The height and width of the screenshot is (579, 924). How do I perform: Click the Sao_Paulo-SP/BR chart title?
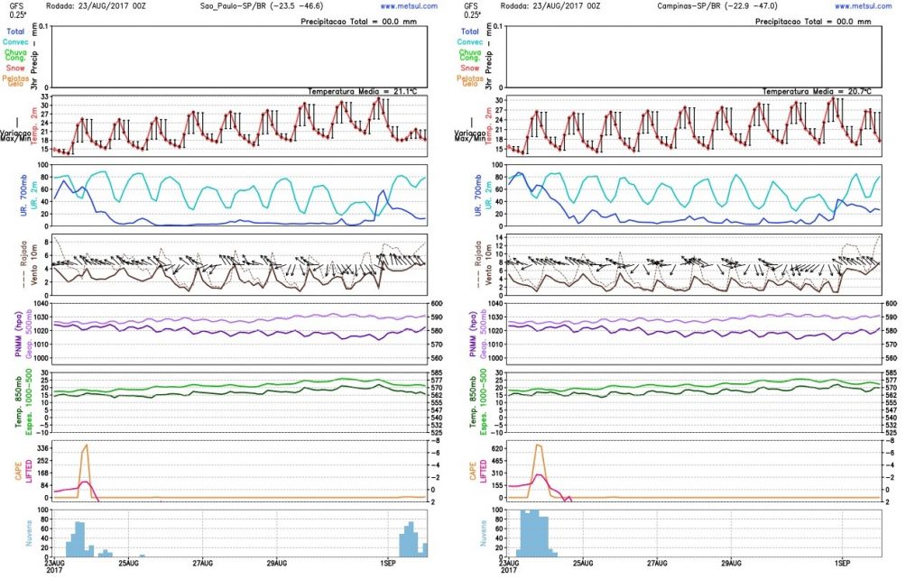pyautogui.click(x=262, y=6)
